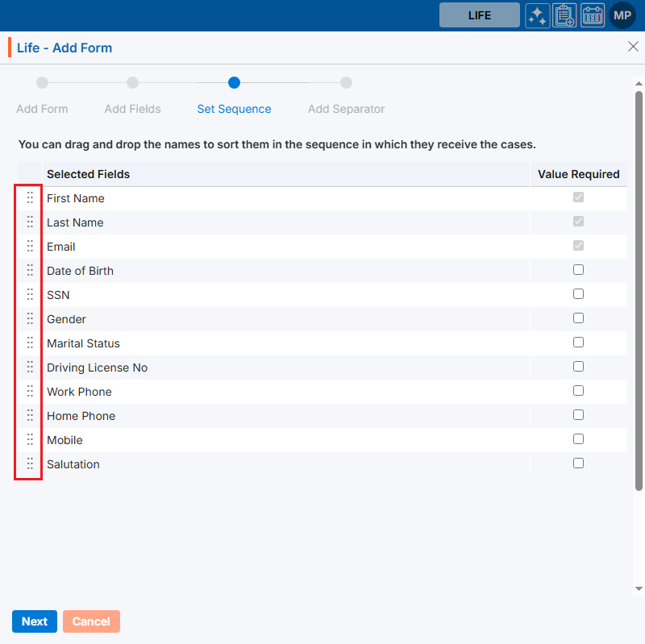Click the MP user avatar

[x=622, y=15]
